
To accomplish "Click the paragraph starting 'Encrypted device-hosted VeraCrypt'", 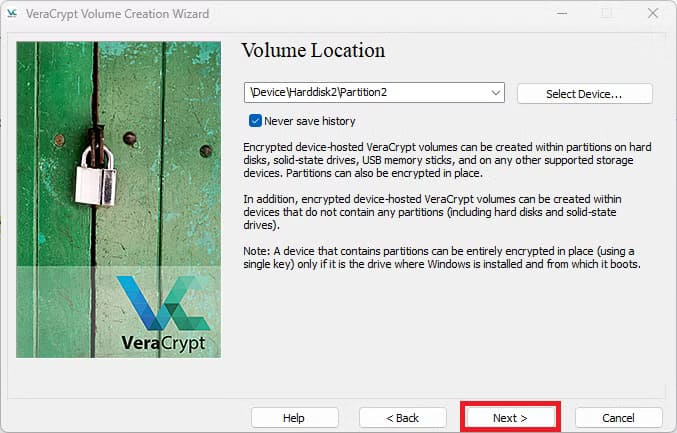I will point(447,160).
